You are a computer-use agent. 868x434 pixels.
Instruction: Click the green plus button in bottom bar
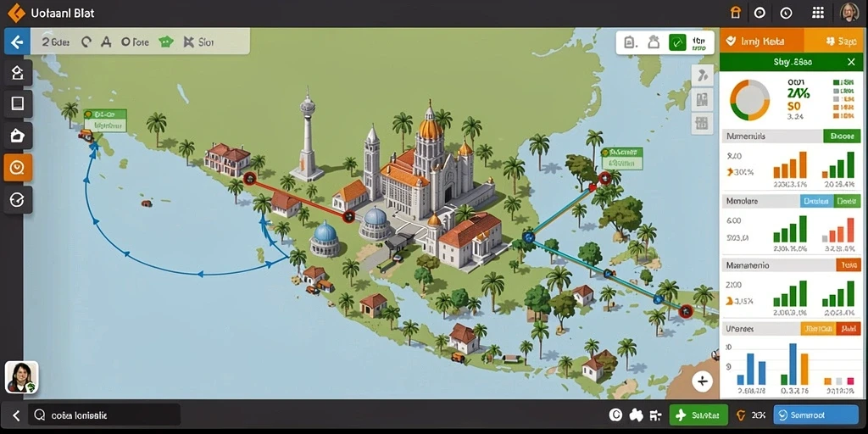(x=698, y=415)
